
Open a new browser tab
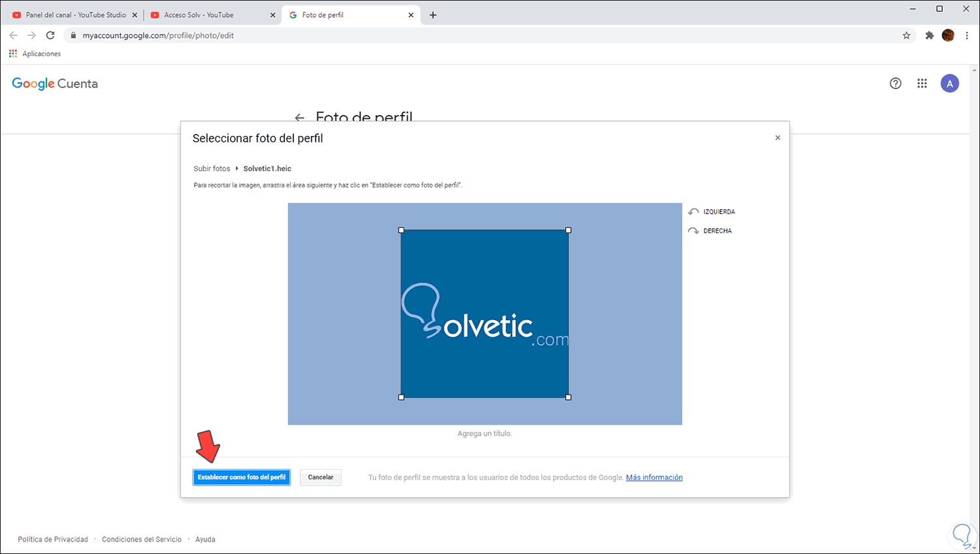[x=433, y=15]
